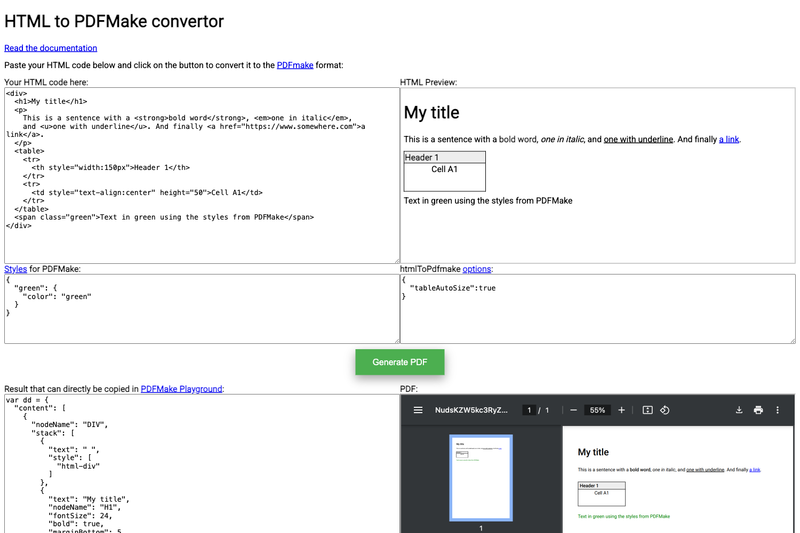Click the 'Your HTML code here:' label
Viewport: 800px width, 533px height.
(x=46, y=82)
